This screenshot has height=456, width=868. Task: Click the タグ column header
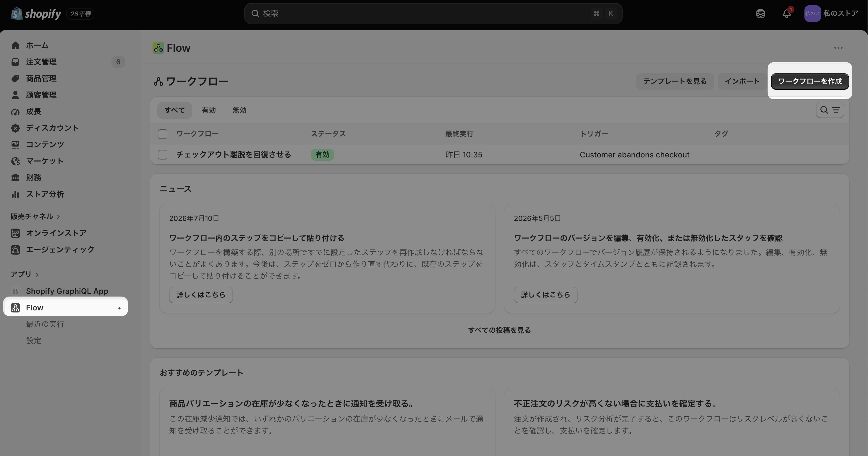coord(721,134)
